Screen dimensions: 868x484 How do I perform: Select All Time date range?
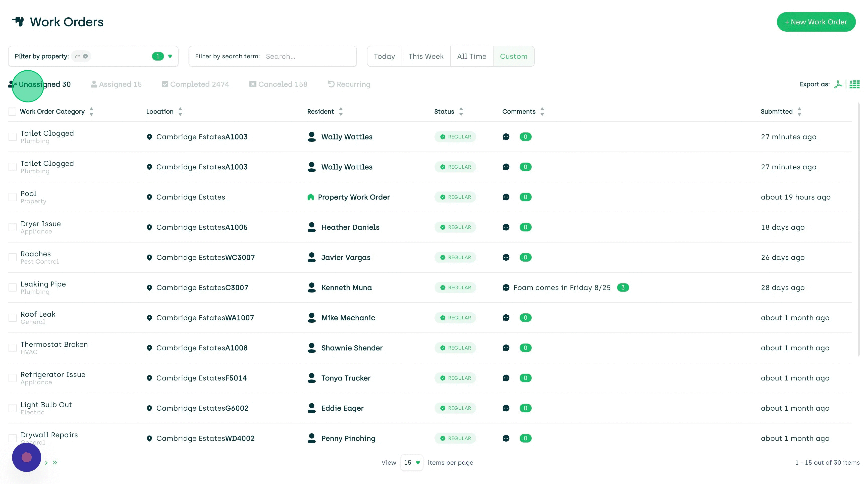(x=471, y=56)
